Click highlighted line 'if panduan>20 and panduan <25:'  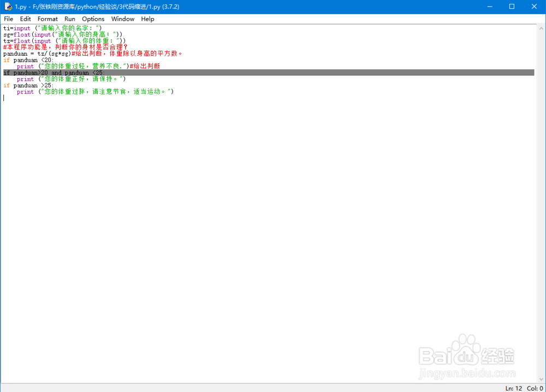(269, 73)
